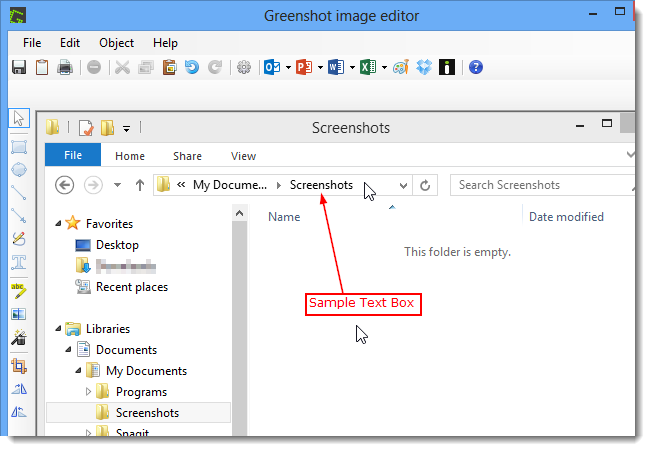Click the Search Screenshots field
Screen dimensions: 650x451
[542, 185]
